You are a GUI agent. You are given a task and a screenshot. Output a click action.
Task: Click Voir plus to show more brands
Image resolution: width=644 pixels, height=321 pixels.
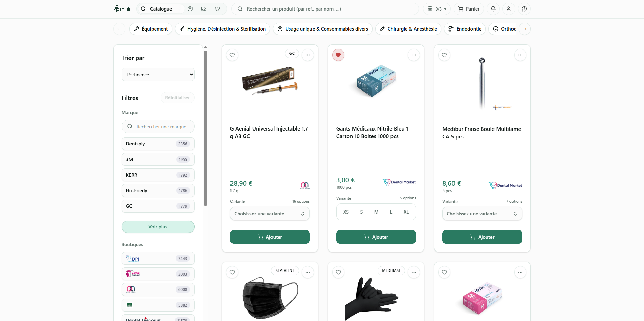(158, 227)
